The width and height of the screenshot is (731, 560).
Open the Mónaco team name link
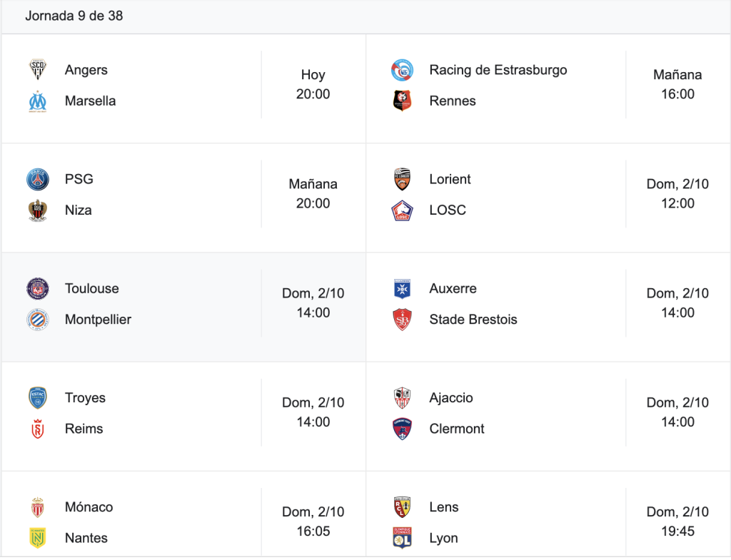click(x=89, y=507)
